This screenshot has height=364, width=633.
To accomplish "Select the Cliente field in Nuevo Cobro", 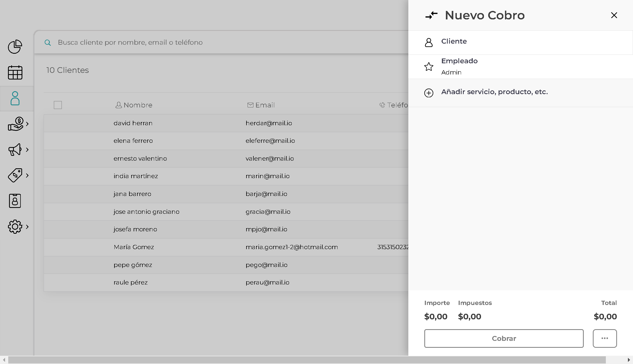I will tap(520, 43).
